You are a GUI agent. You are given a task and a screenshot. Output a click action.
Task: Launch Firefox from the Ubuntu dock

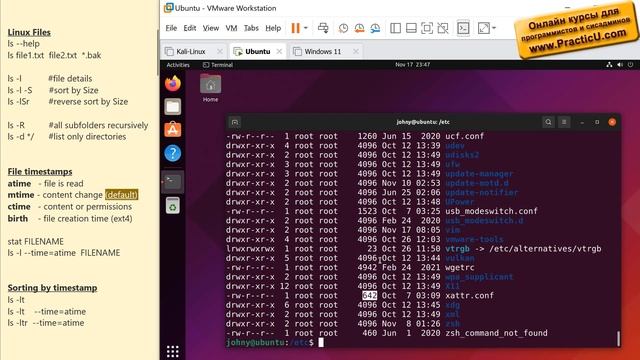click(x=173, y=84)
